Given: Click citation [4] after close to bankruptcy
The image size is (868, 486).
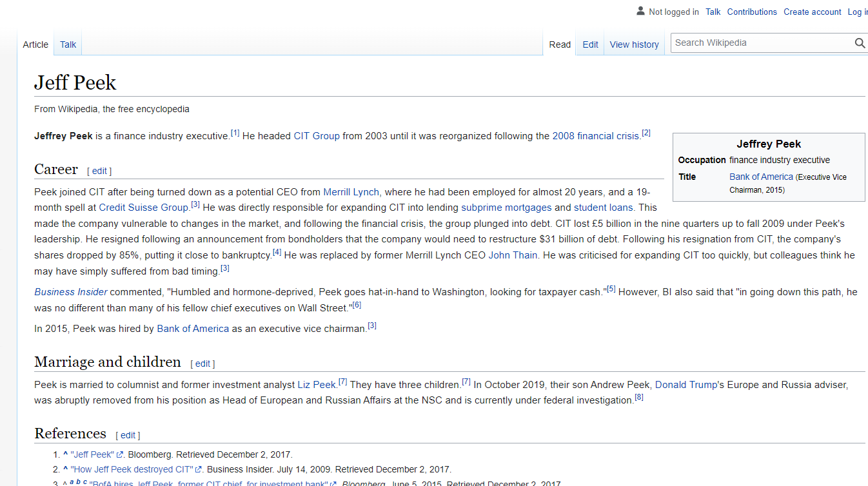Looking at the screenshot, I should (x=277, y=253).
